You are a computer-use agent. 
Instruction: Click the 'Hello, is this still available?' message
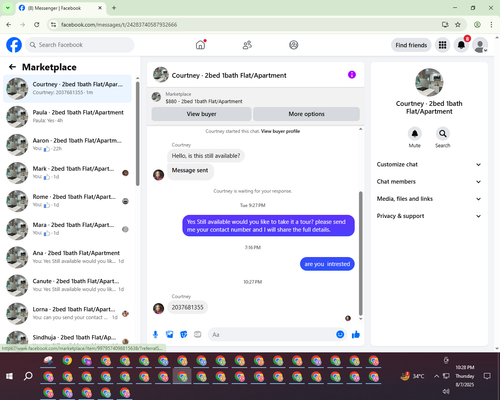206,156
